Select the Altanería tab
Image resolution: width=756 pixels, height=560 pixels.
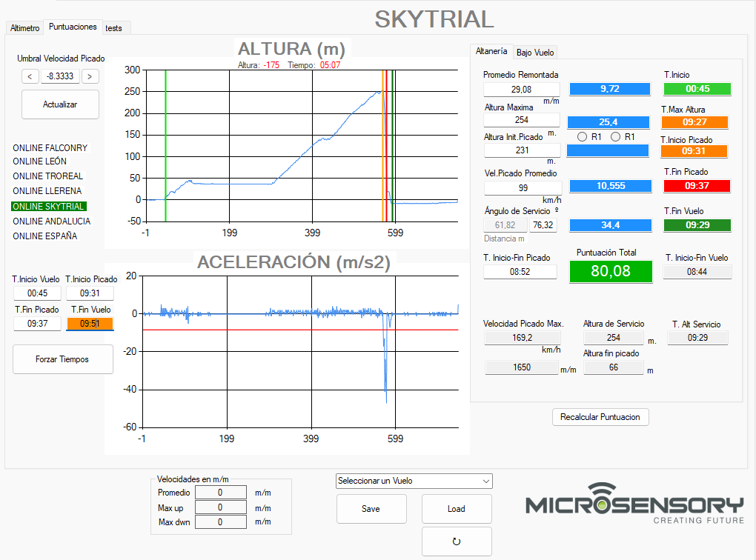491,51
